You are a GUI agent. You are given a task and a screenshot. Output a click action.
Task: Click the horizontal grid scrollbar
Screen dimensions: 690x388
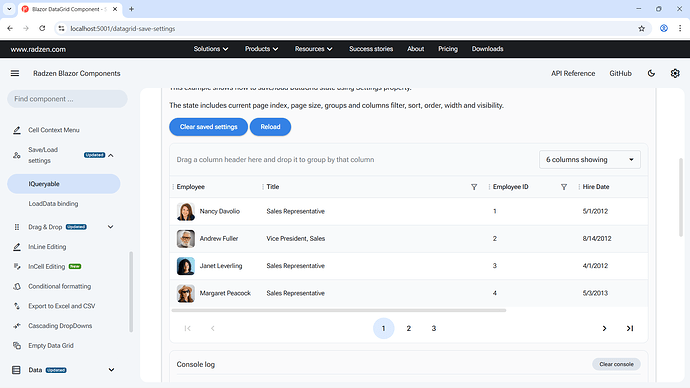tap(338, 311)
